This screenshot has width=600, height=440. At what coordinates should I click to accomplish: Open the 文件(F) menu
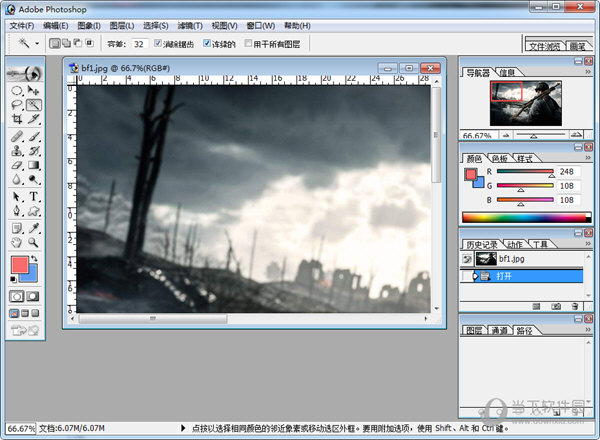[x=21, y=26]
